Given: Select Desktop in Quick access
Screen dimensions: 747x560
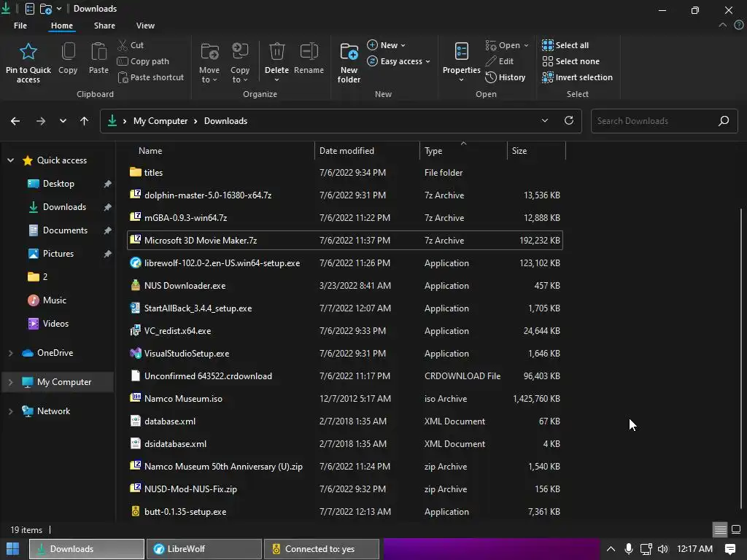Looking at the screenshot, I should point(58,184).
